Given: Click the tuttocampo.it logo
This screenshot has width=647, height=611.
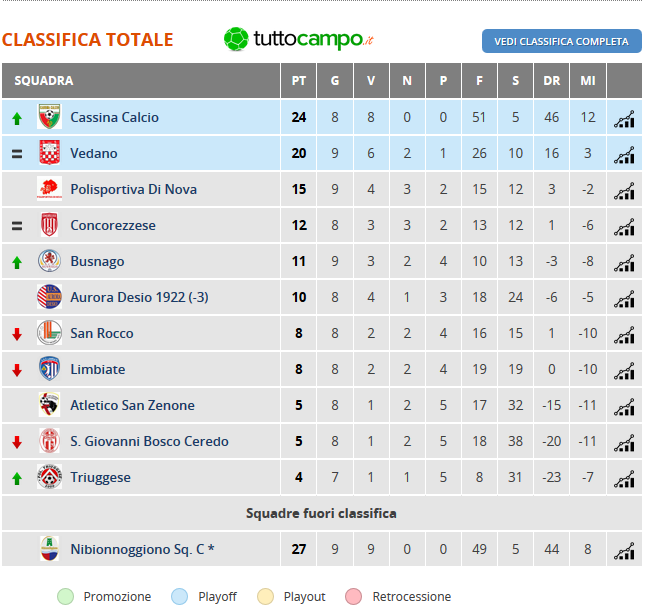Looking at the screenshot, I should [299, 39].
